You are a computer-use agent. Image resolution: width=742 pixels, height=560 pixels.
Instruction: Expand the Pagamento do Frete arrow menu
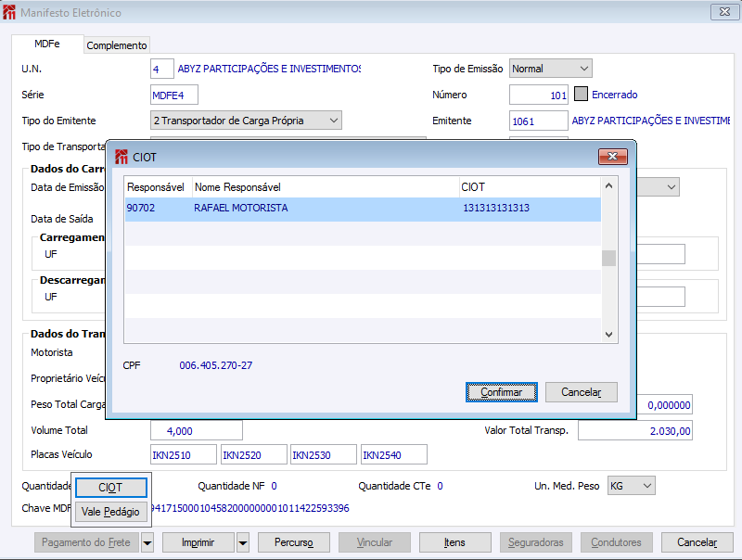coord(147,542)
